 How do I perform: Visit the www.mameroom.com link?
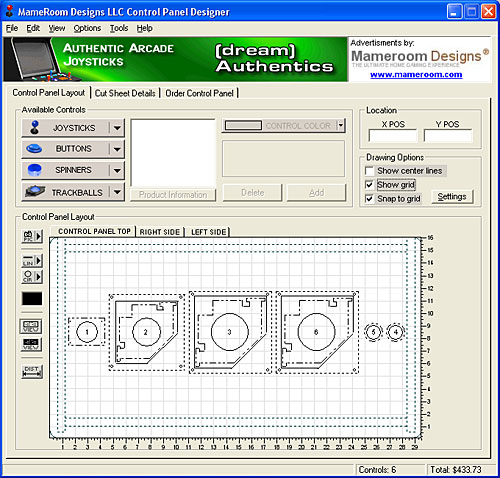pyautogui.click(x=416, y=74)
